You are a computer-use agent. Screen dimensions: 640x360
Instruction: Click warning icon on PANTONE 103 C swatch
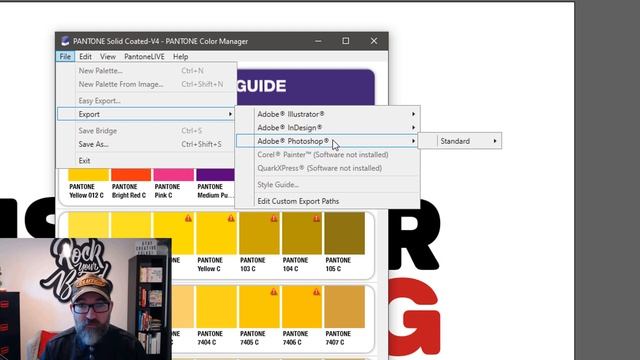(274, 218)
